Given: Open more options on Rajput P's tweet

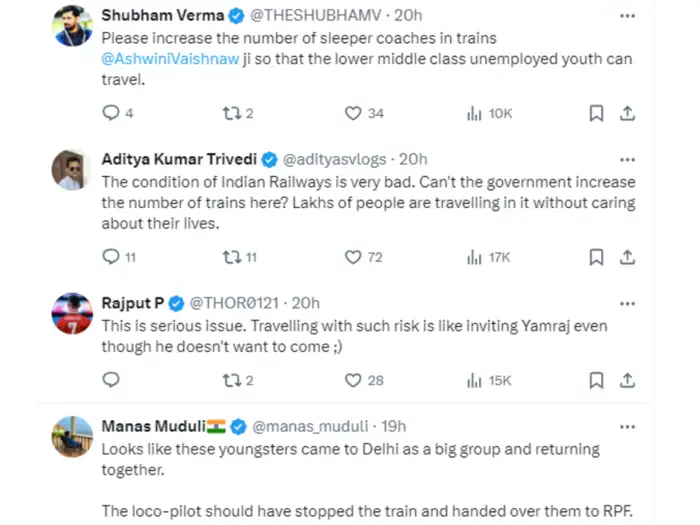Looking at the screenshot, I should pos(627,303).
